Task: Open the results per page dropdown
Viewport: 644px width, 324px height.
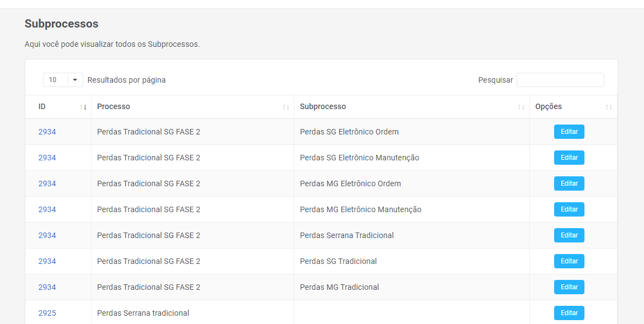Action: coord(63,80)
